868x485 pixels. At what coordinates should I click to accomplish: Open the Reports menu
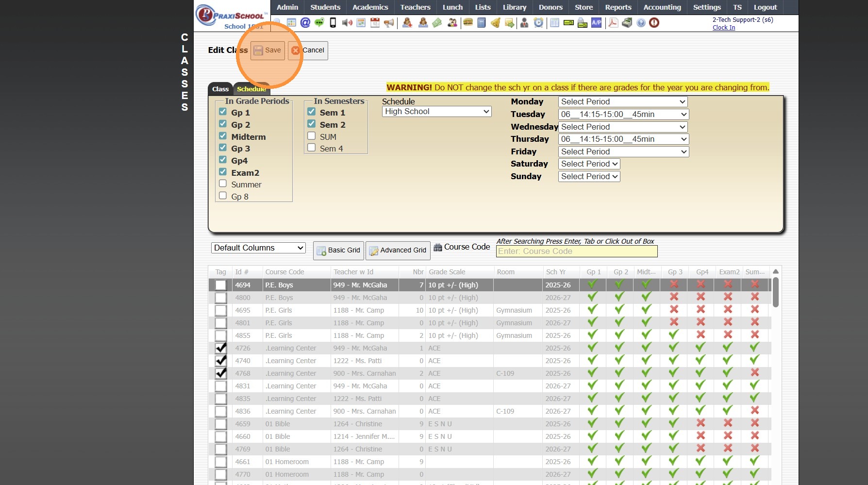[x=618, y=7]
